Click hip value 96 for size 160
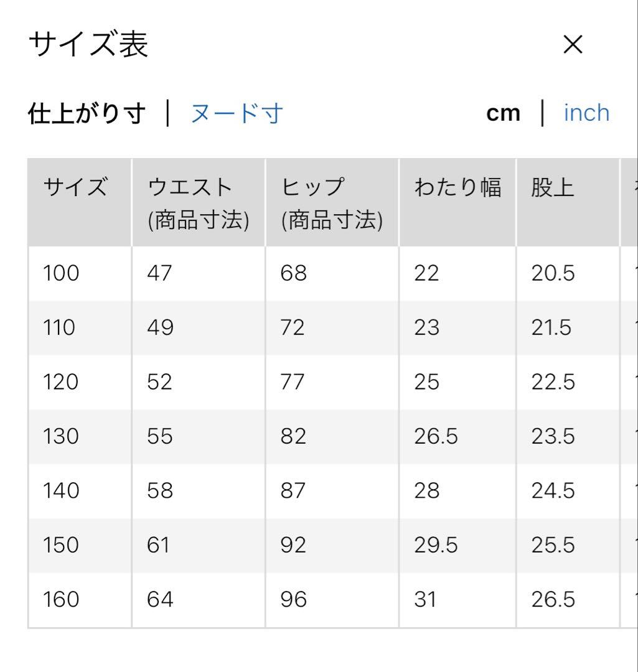 click(x=294, y=599)
